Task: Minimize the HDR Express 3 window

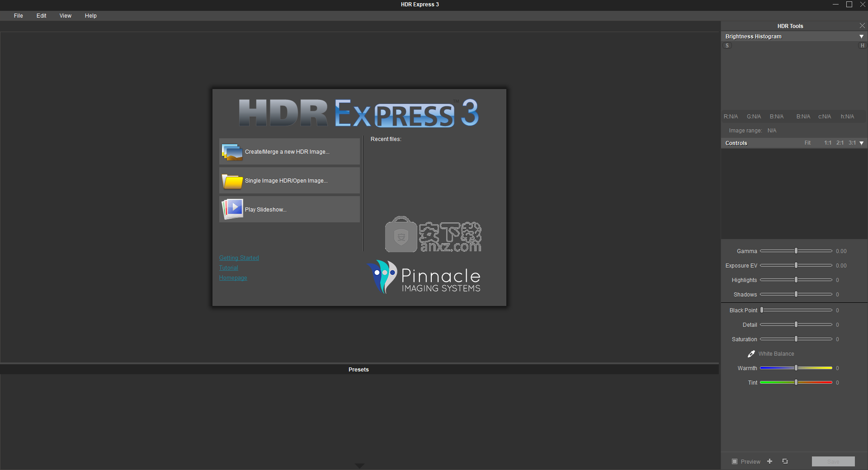Action: pos(835,5)
